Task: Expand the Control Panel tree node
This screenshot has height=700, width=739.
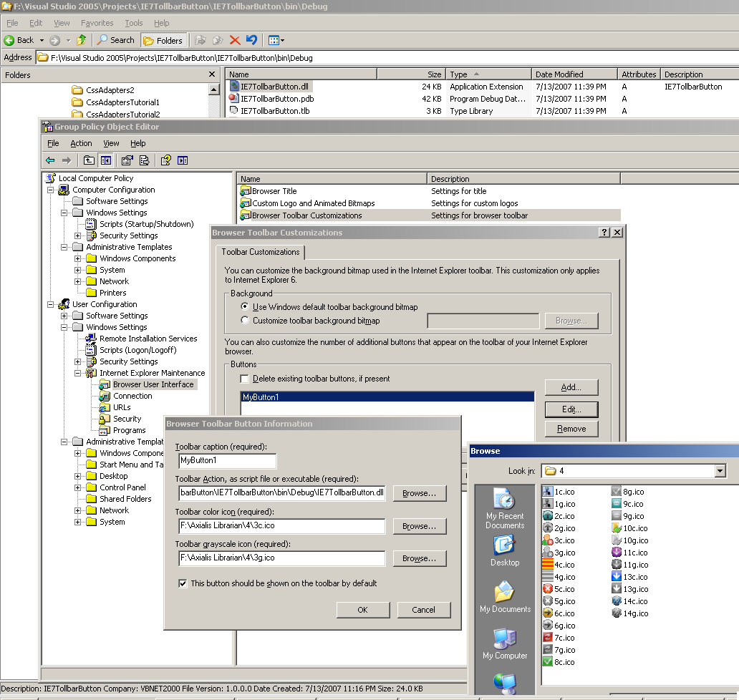Action: click(78, 487)
